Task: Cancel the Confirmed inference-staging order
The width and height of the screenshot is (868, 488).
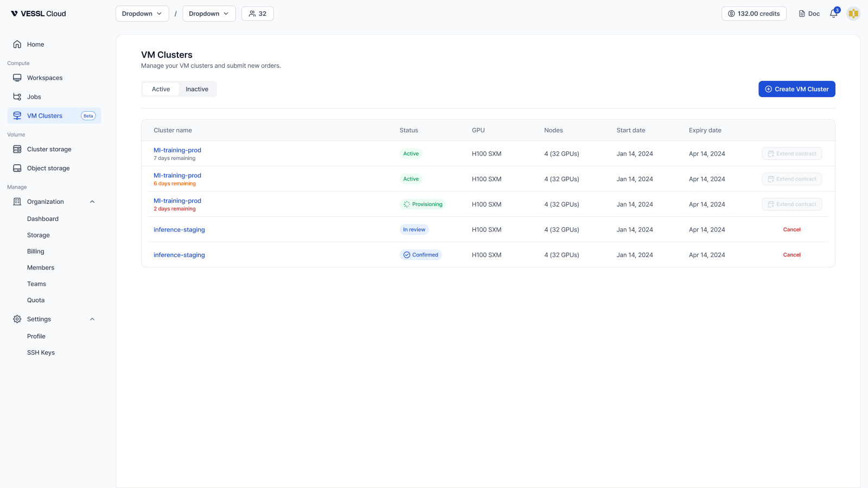Action: (x=792, y=255)
